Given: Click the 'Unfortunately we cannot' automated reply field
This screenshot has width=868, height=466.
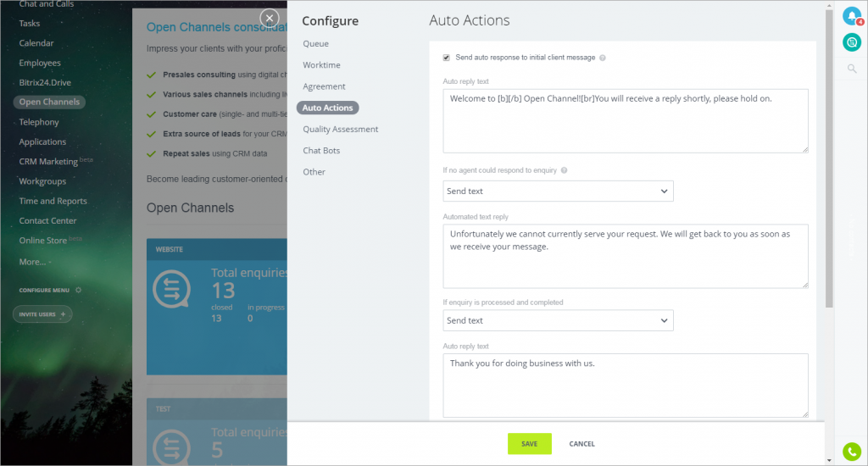Looking at the screenshot, I should 626,256.
